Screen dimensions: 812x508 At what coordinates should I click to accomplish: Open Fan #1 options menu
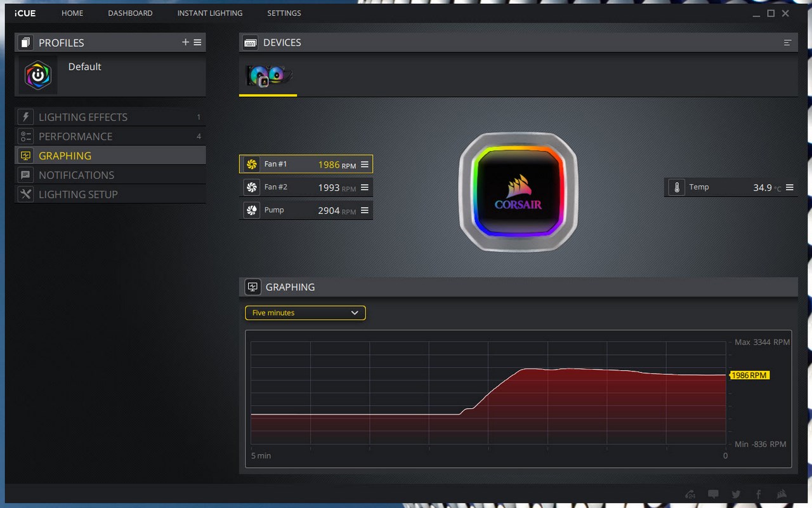pyautogui.click(x=365, y=164)
